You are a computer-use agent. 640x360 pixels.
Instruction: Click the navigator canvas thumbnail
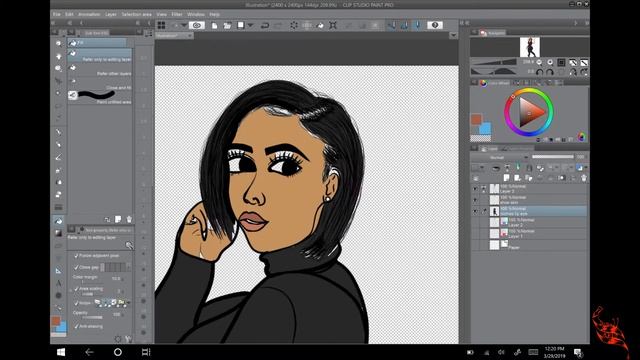pyautogui.click(x=530, y=47)
